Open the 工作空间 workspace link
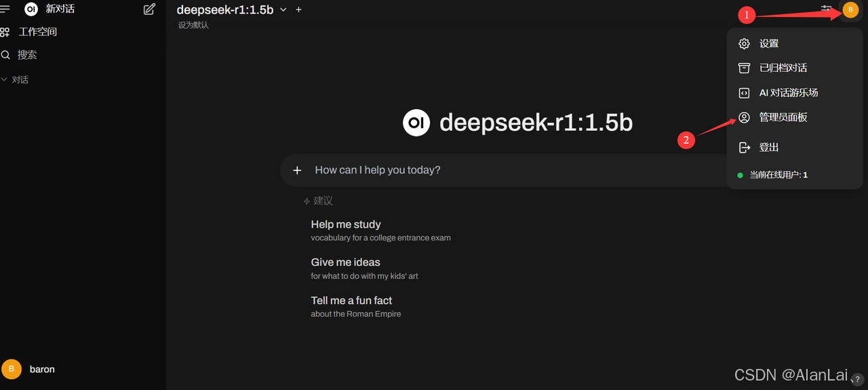Screen dimensions: 868x390 38,32
